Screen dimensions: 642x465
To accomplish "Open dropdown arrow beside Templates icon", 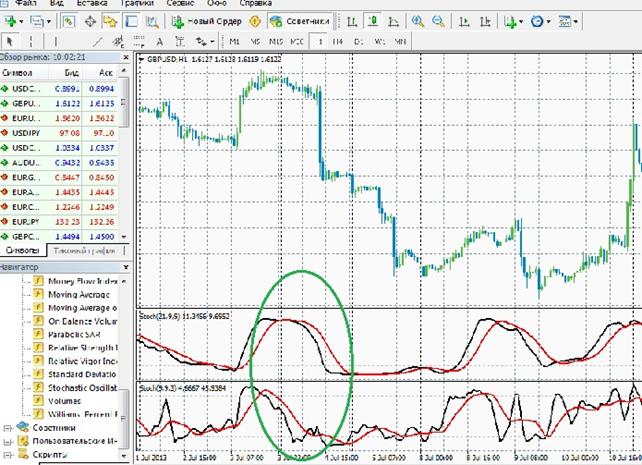I will click(576, 21).
